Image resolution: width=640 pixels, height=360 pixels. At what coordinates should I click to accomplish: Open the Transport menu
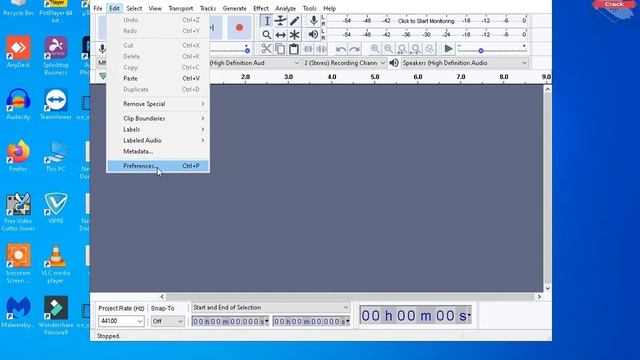coord(181,8)
